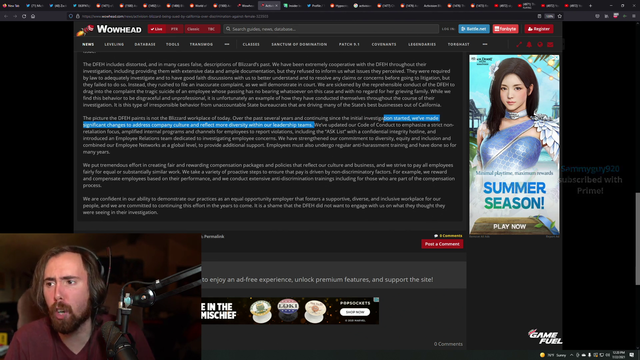Screen dimensions: 640x360
Task: Switch to the TBC version
Action: point(211,29)
